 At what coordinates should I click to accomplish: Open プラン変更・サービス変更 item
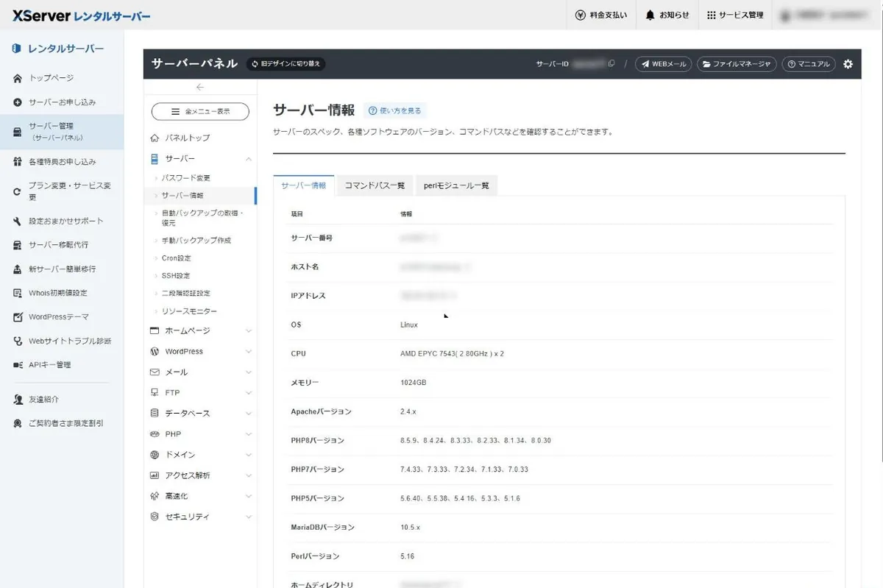(62, 191)
